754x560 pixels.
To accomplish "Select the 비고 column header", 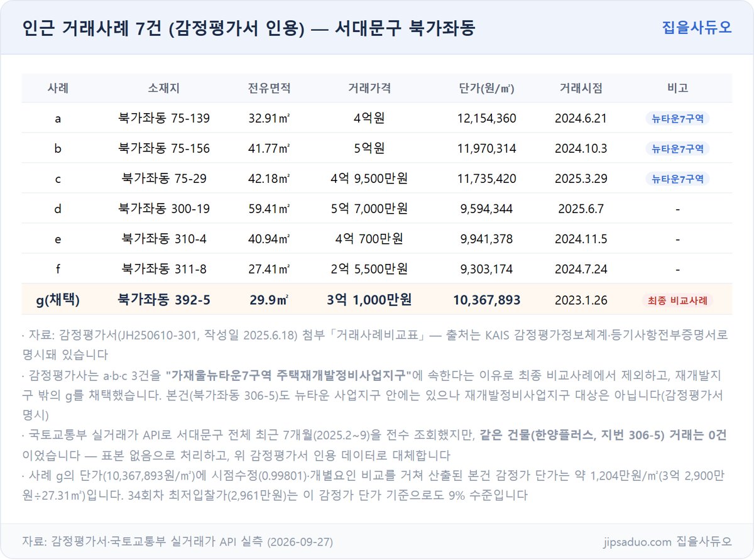I will click(677, 88).
